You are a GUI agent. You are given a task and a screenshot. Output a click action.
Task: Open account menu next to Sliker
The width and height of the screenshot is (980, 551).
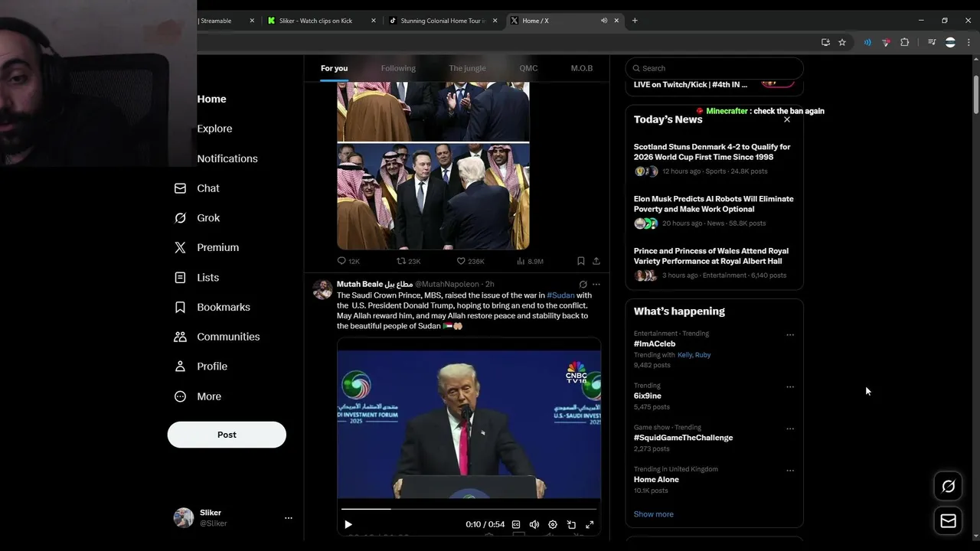[289, 518]
